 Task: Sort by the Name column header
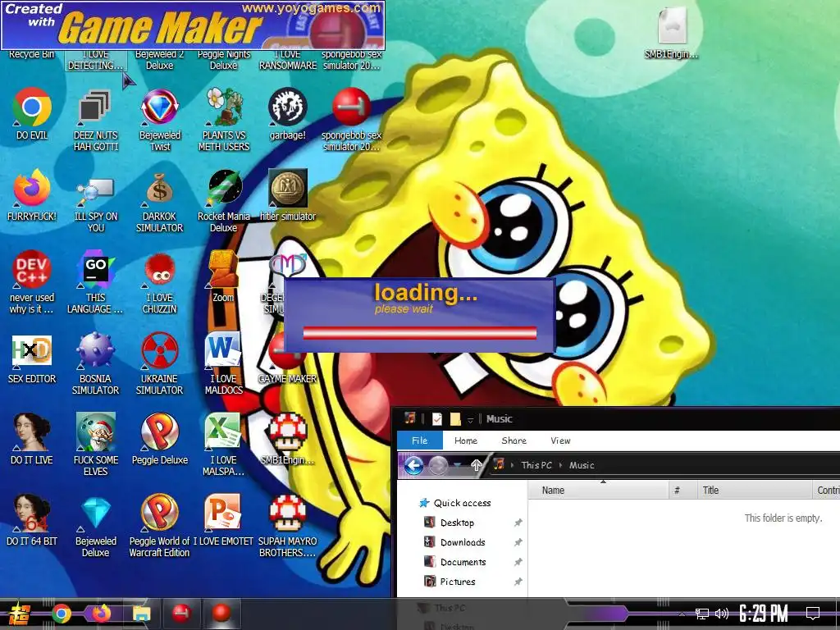point(598,491)
